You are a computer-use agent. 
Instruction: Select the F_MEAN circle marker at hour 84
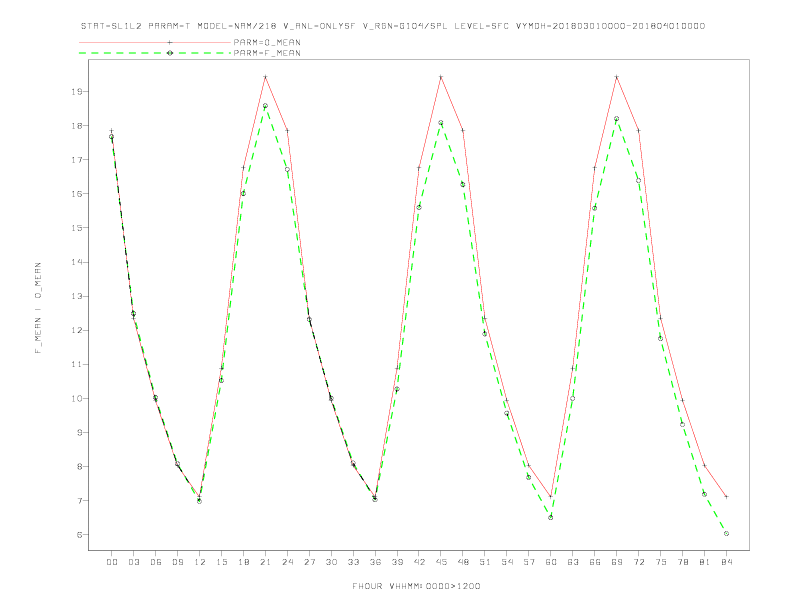click(726, 534)
